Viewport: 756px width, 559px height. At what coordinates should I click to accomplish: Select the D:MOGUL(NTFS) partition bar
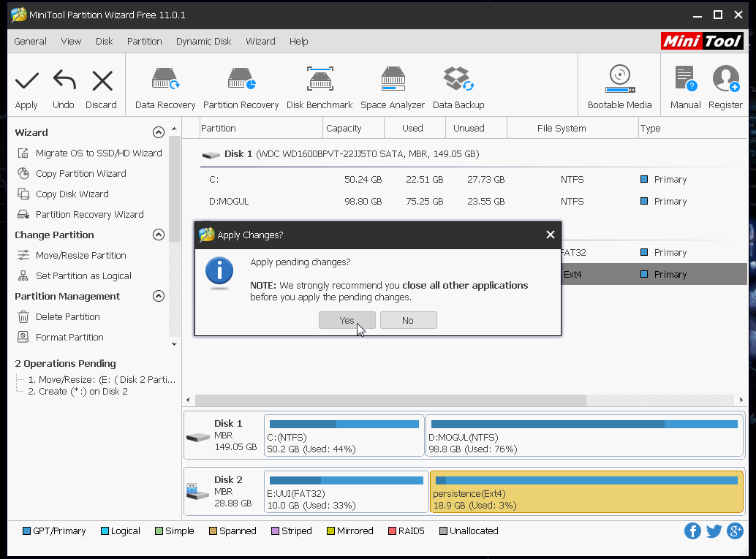click(584, 436)
